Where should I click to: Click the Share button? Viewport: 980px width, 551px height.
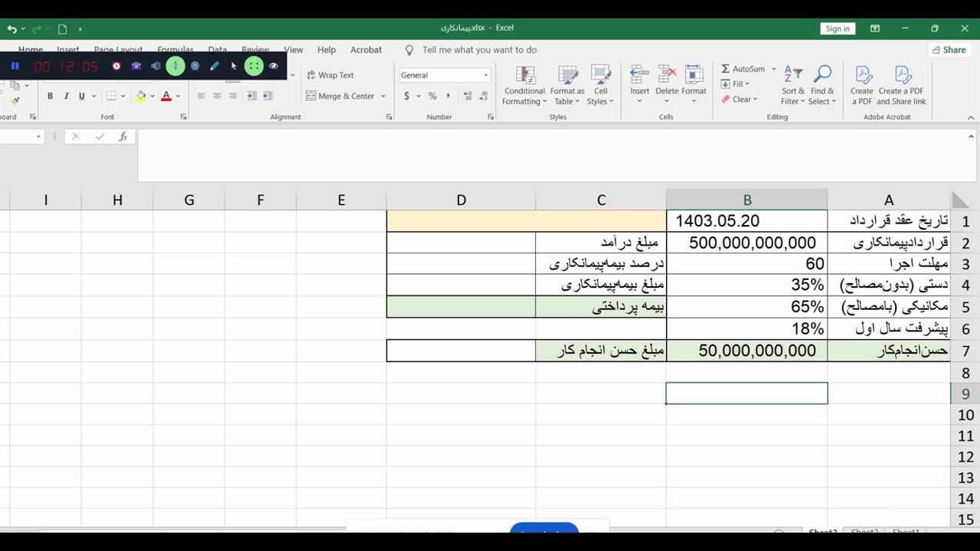[948, 50]
